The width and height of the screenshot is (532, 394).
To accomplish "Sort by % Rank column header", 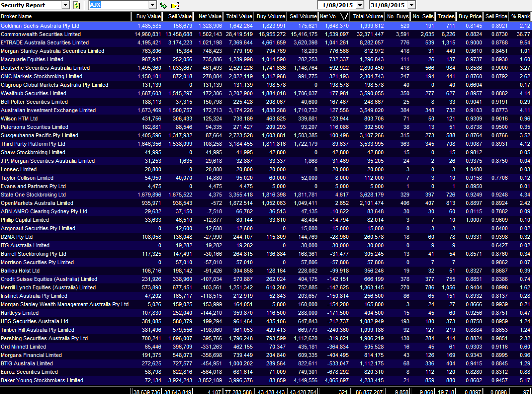I will click(x=520, y=16).
